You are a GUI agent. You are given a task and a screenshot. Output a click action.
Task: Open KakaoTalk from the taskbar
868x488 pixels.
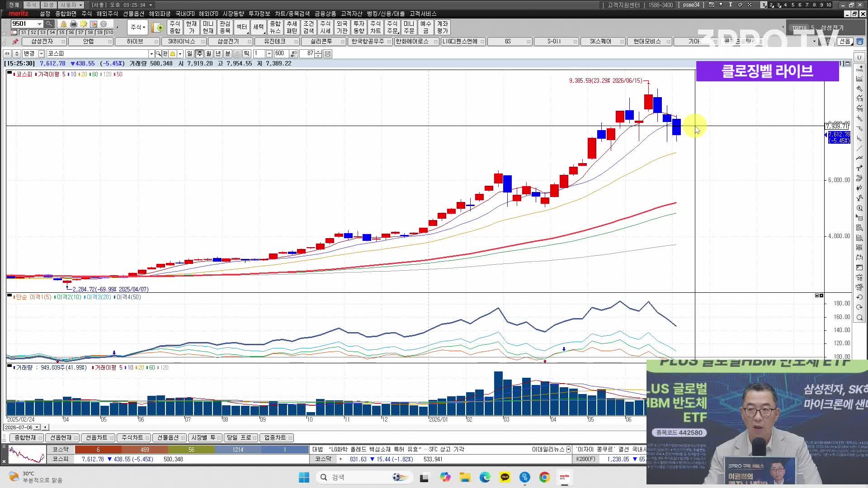[x=505, y=477]
